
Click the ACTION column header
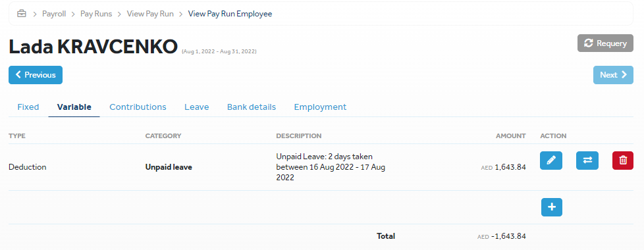[x=553, y=136]
